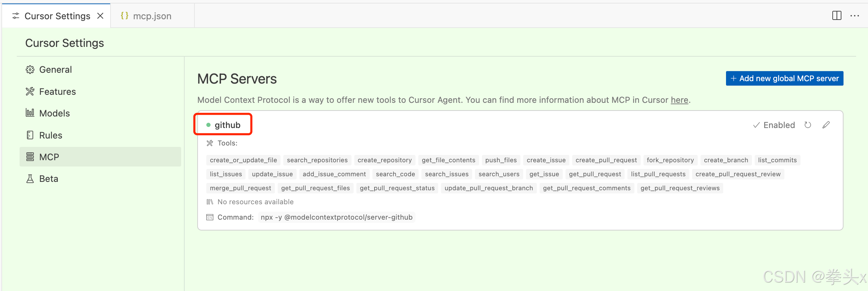The image size is (868, 291).
Task: Click the get_pull_request_files tool tag
Action: (315, 188)
